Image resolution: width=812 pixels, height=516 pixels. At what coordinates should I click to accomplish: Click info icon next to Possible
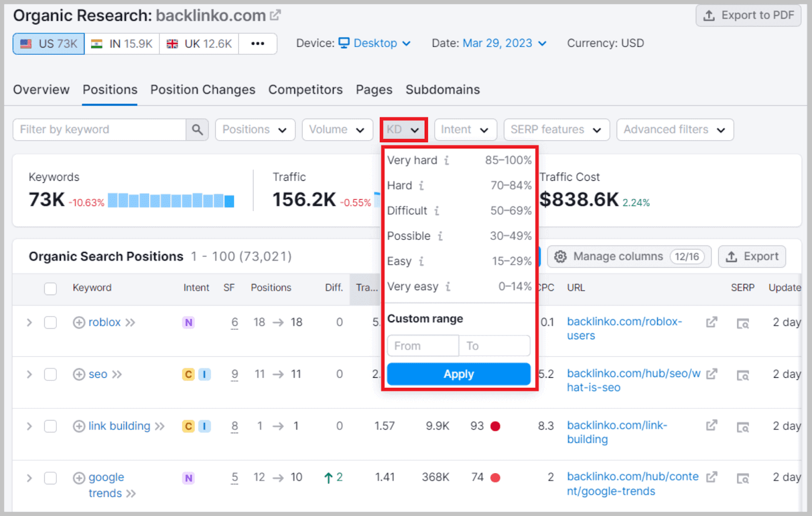tap(440, 236)
